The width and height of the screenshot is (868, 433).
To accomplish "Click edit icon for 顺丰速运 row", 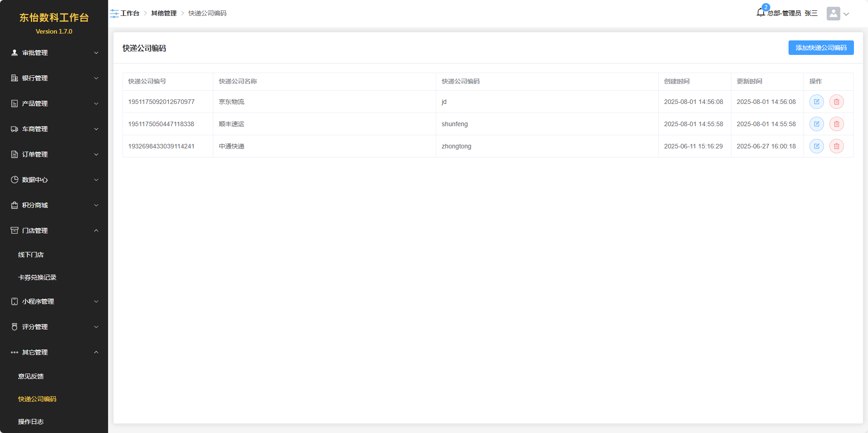I will pyautogui.click(x=816, y=124).
